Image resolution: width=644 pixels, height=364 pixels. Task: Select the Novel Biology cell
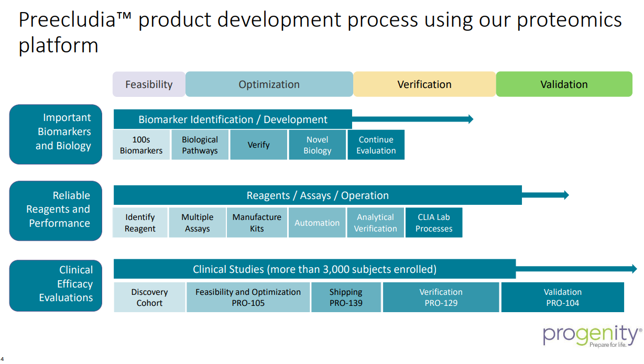pyautogui.click(x=318, y=145)
